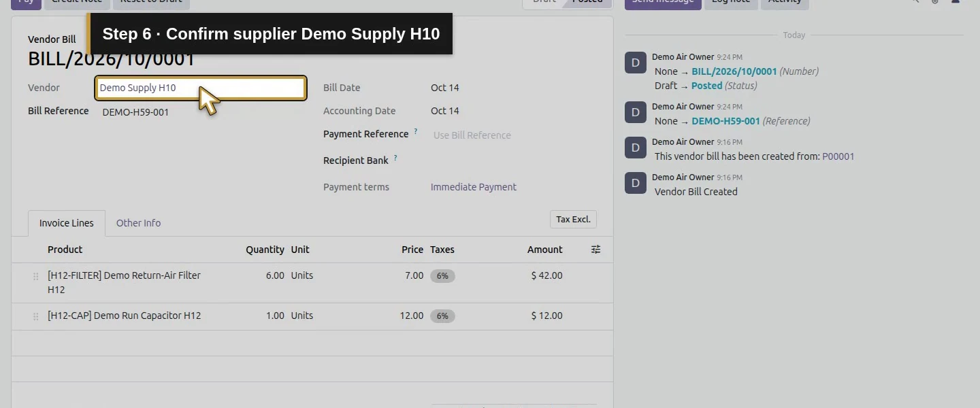Click avatar beside 'Vendor Bill Created' message
The image size is (980, 408).
635,183
